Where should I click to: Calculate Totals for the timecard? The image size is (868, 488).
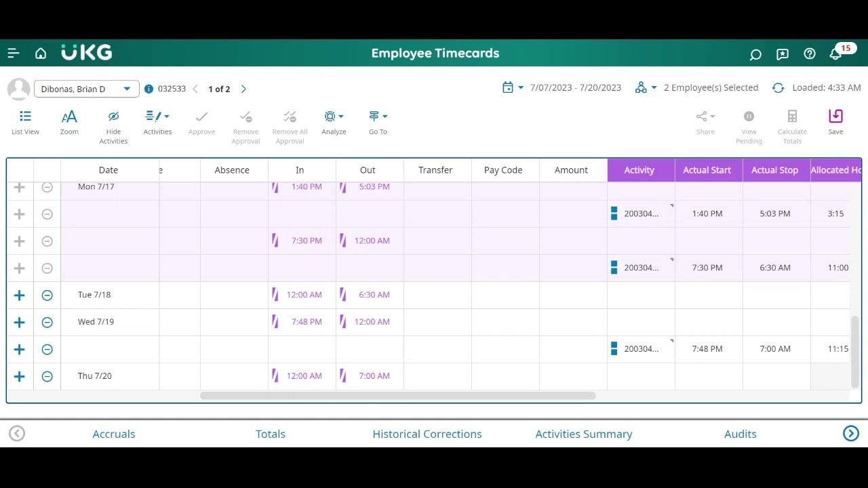click(x=792, y=127)
